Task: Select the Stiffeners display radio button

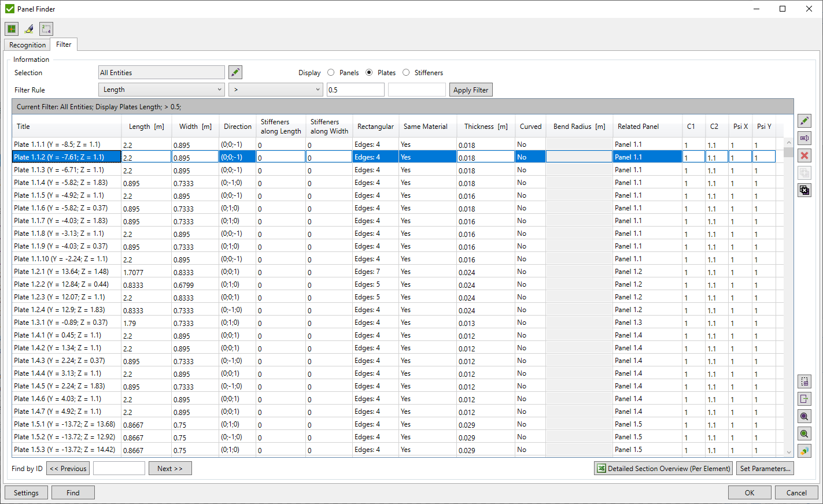Action: 407,72
